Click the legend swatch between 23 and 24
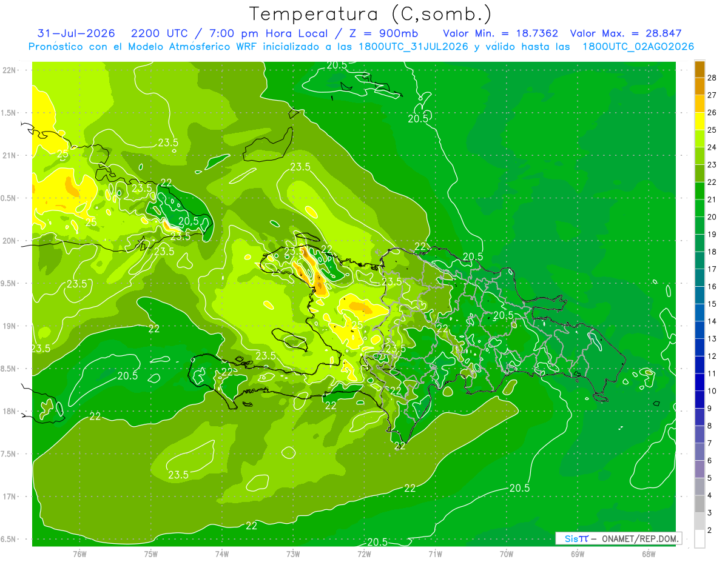 coord(699,156)
